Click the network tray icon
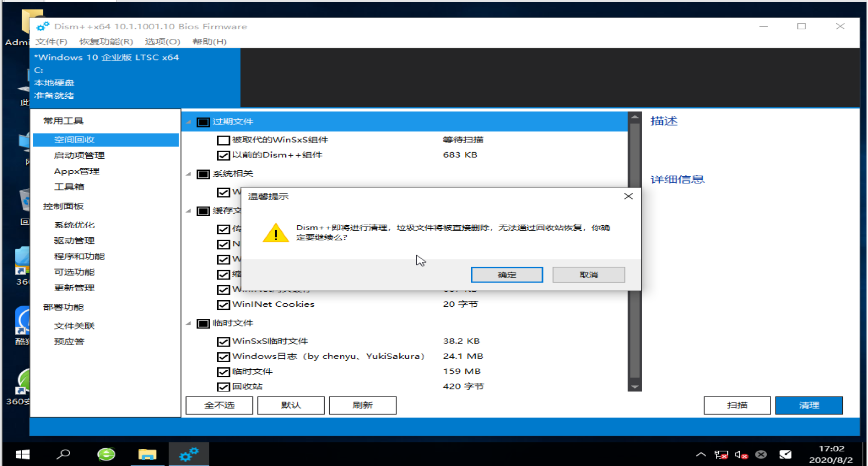This screenshot has width=868, height=466. [x=721, y=454]
